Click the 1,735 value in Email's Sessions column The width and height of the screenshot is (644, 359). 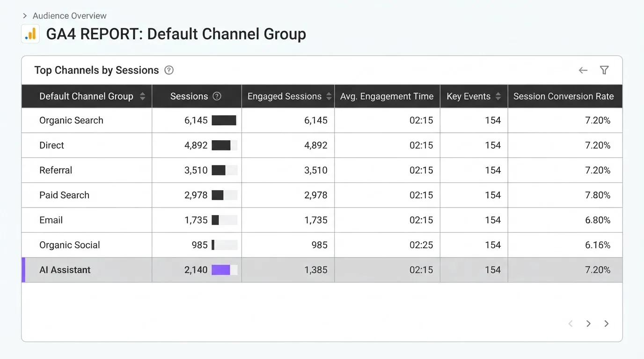(x=196, y=220)
